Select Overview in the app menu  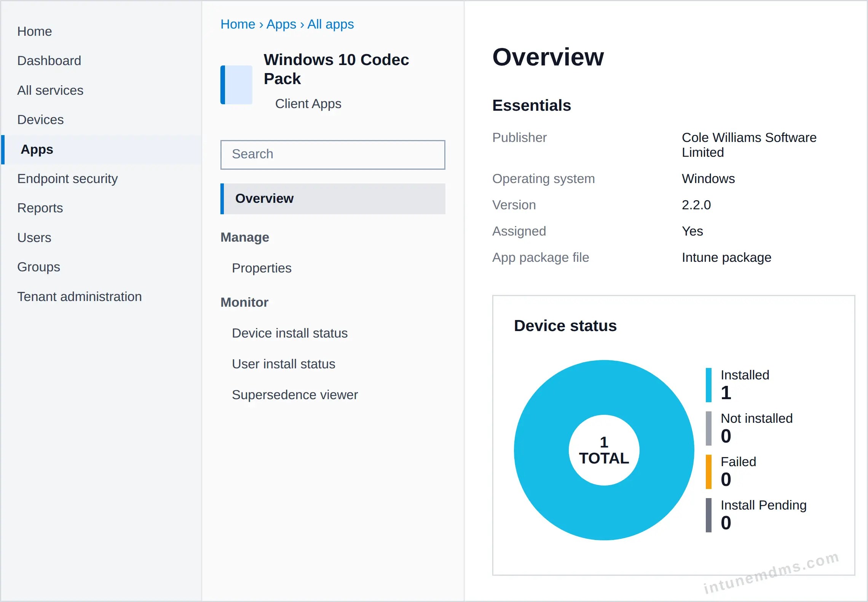(333, 199)
